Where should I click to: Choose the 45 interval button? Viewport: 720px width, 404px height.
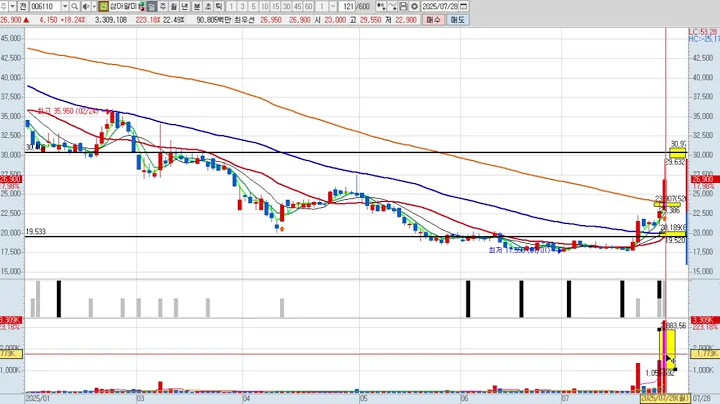click(x=297, y=6)
